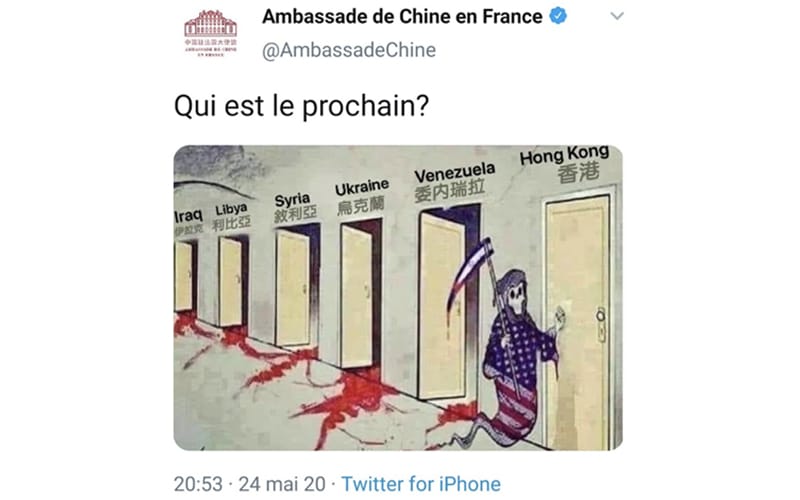Open the Twitter for iPhone source link
Image resolution: width=800 pixels, height=500 pixels.
point(421,484)
